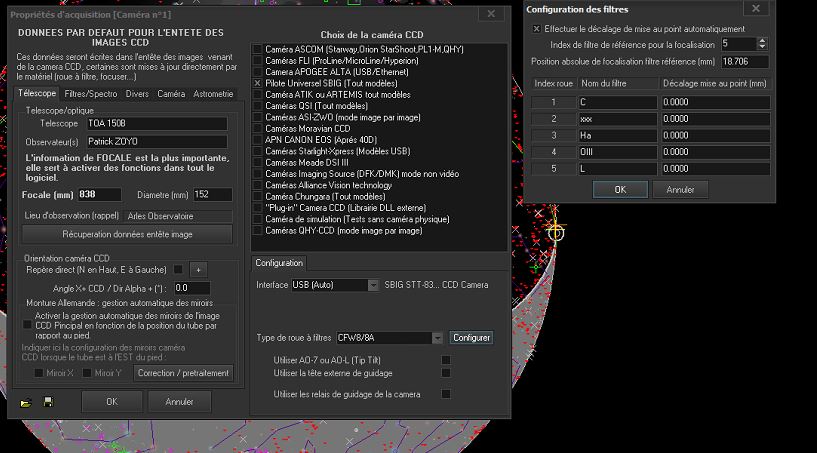This screenshot has width=817, height=453.
Task: Click the Focale (mm) input field
Action: pyautogui.click(x=99, y=194)
